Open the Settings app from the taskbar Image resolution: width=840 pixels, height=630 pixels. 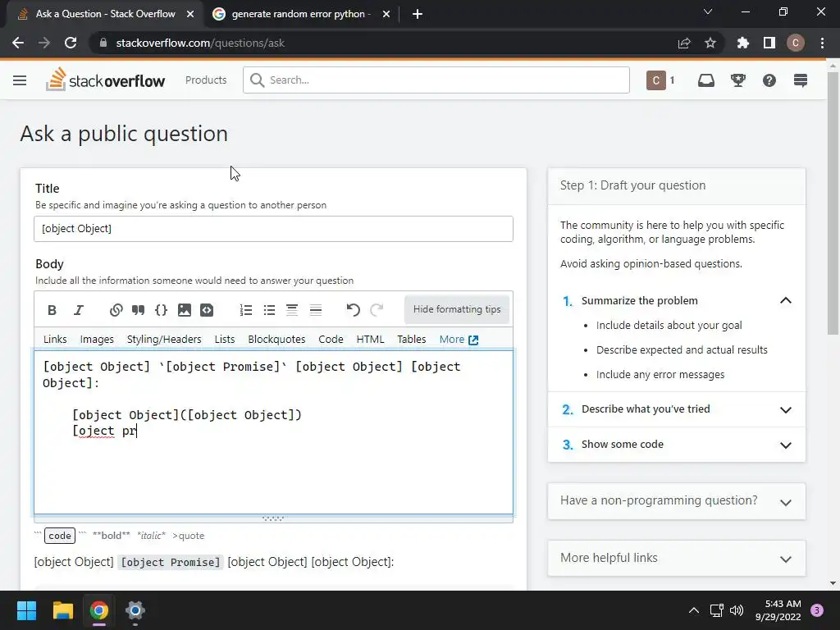click(x=135, y=610)
